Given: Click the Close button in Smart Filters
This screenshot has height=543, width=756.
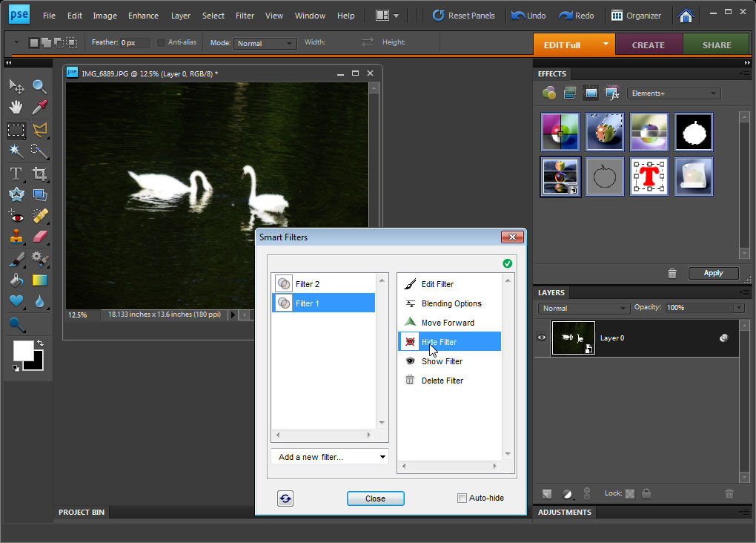Looking at the screenshot, I should (x=376, y=498).
